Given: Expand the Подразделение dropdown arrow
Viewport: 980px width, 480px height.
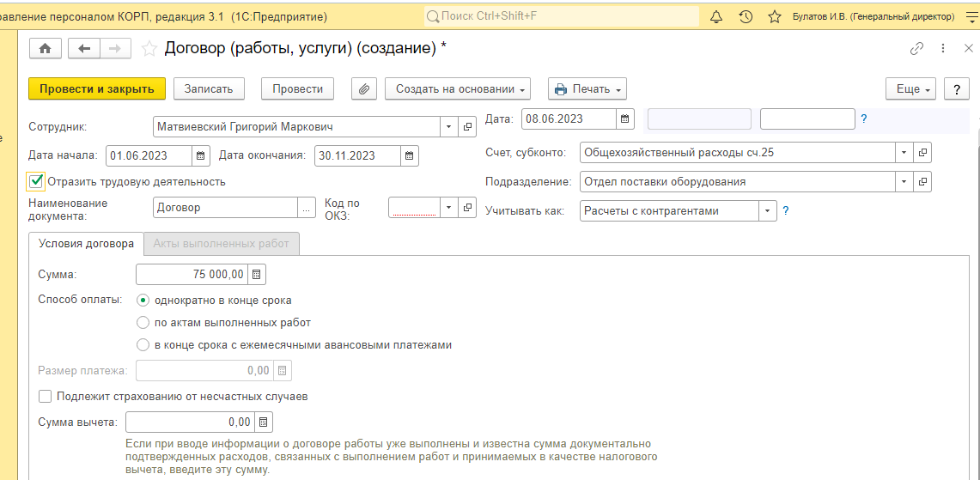Looking at the screenshot, I should tap(904, 182).
